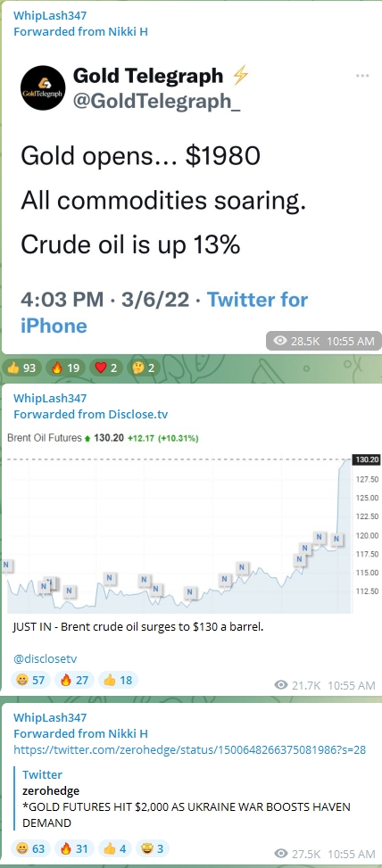Click thinking face reaction on first post
The height and width of the screenshot is (868, 382).
click(144, 368)
